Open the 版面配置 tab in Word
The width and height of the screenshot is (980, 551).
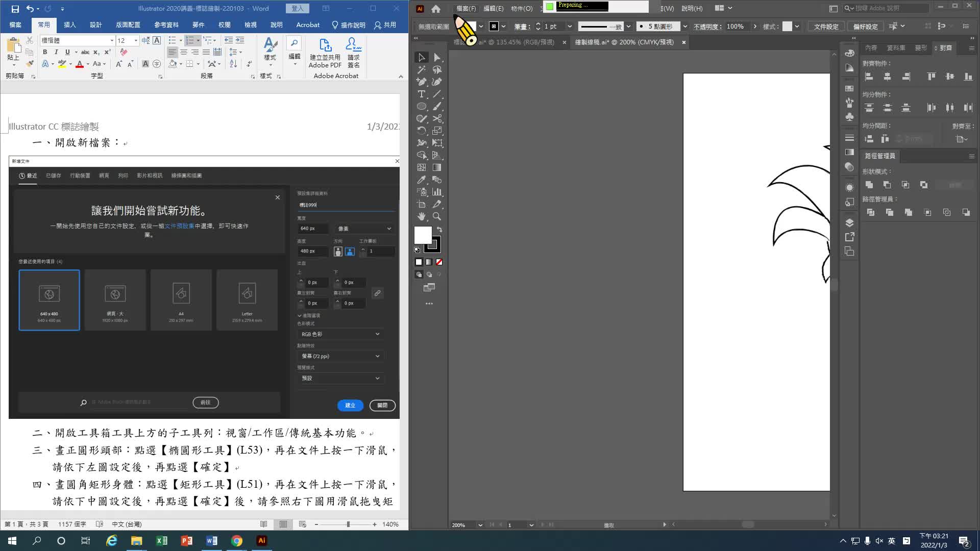(128, 24)
